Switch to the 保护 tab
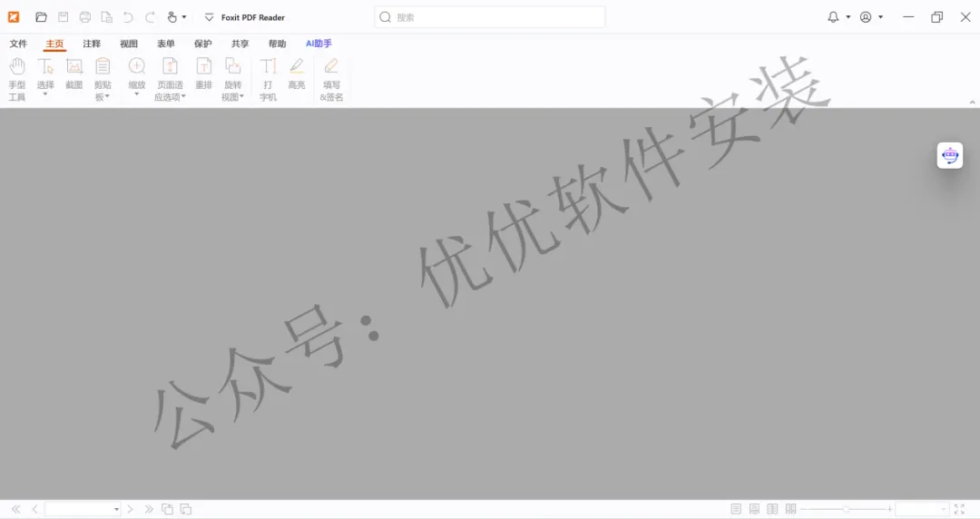The image size is (980, 519). coord(203,44)
